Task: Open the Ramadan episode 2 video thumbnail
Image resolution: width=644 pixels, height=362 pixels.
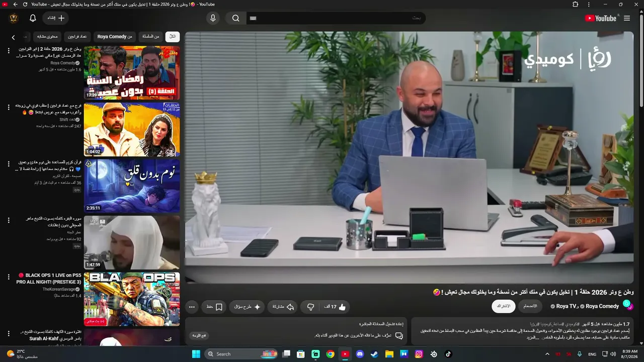Action: [132, 73]
